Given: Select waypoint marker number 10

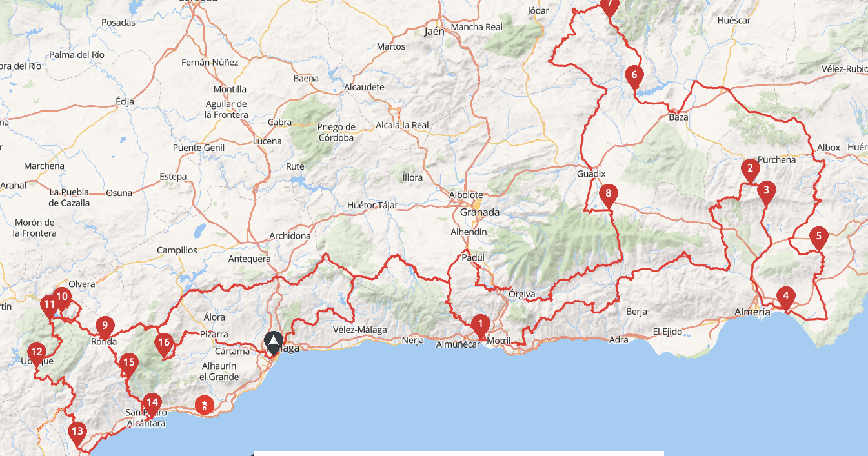Looking at the screenshot, I should (x=61, y=299).
